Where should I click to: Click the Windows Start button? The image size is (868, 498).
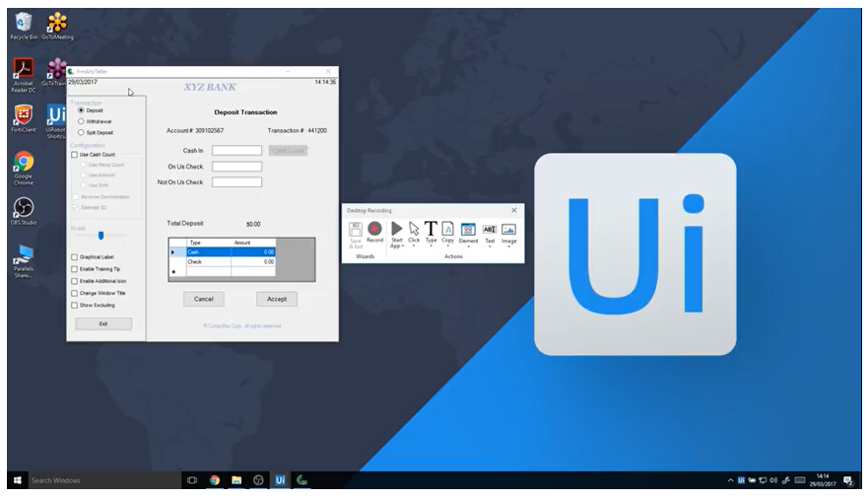(x=17, y=480)
